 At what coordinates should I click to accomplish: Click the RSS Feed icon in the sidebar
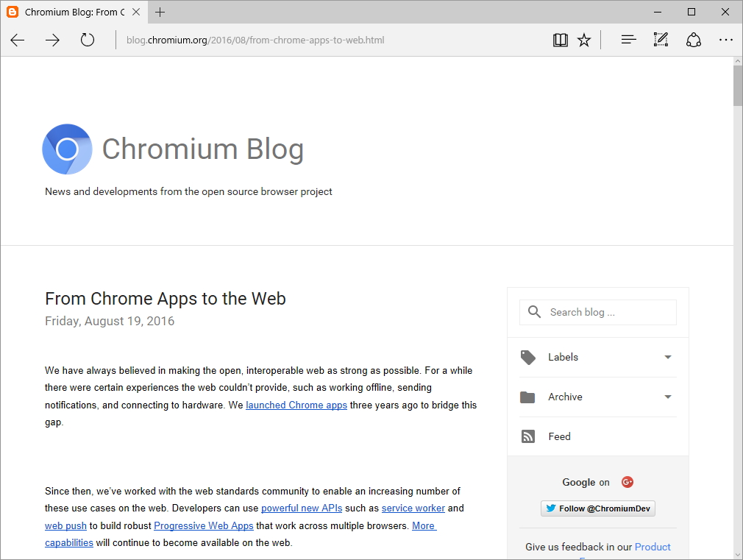tap(527, 436)
